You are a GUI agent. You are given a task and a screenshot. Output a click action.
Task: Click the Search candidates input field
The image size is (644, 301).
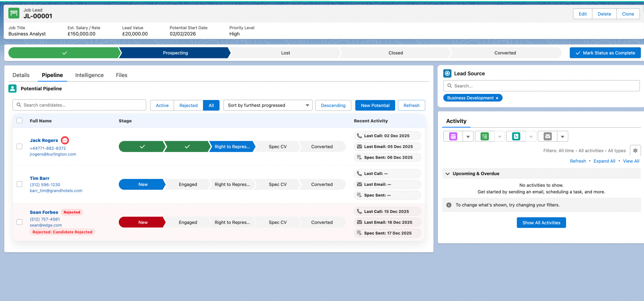coord(79,105)
